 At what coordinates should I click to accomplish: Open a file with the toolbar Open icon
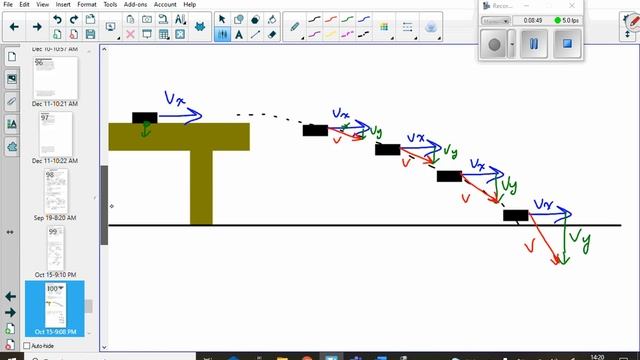[91, 19]
